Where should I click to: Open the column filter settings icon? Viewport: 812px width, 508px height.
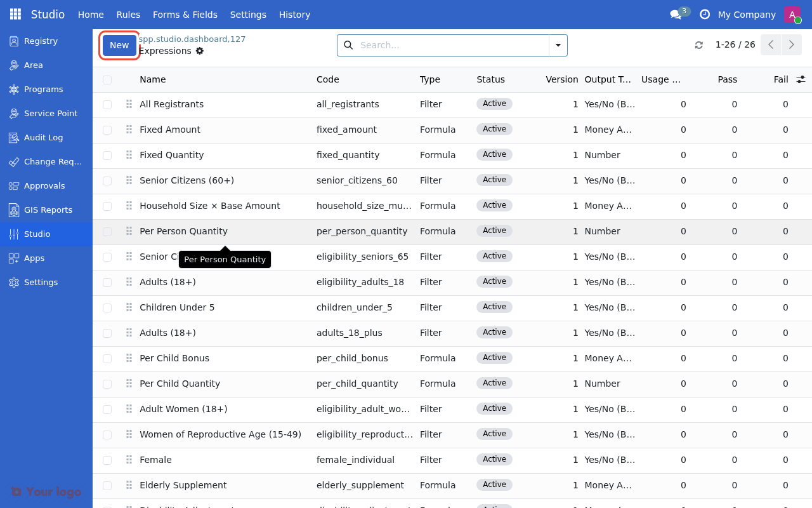(801, 79)
